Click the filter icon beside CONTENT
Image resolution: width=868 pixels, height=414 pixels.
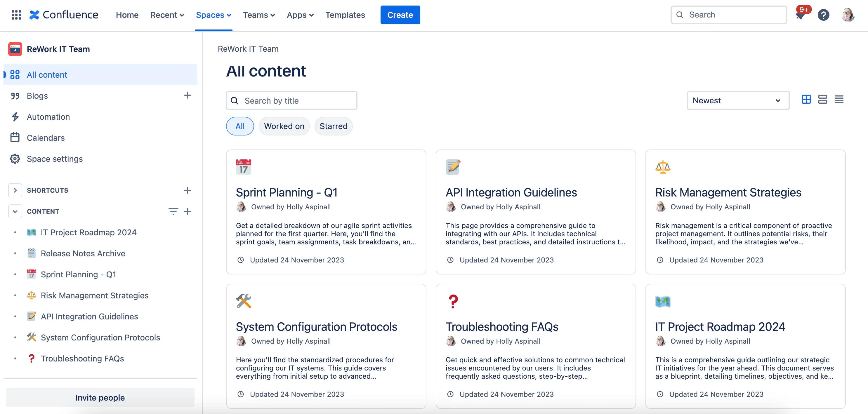point(173,211)
